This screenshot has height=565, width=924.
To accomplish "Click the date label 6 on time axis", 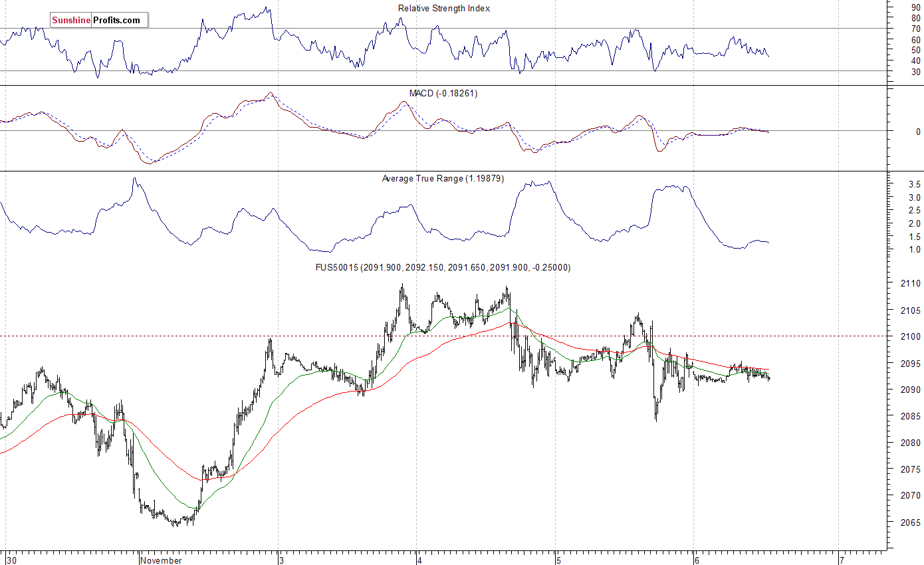I will click(x=697, y=560).
